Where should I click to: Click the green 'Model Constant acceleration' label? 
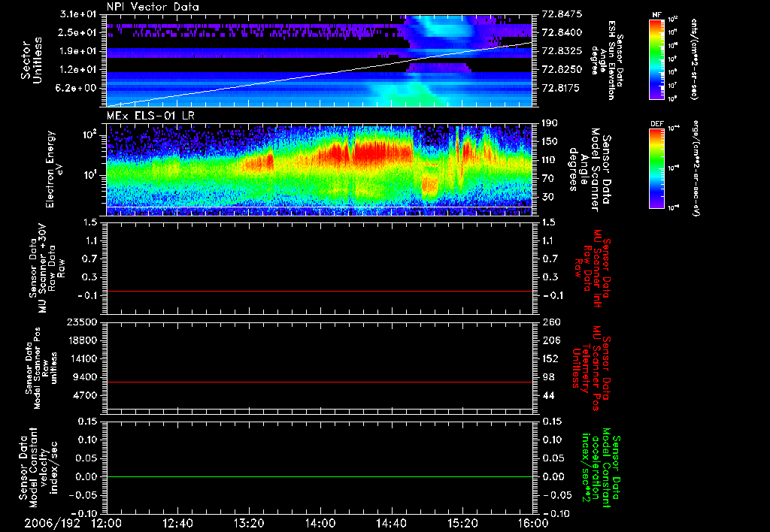click(x=600, y=467)
